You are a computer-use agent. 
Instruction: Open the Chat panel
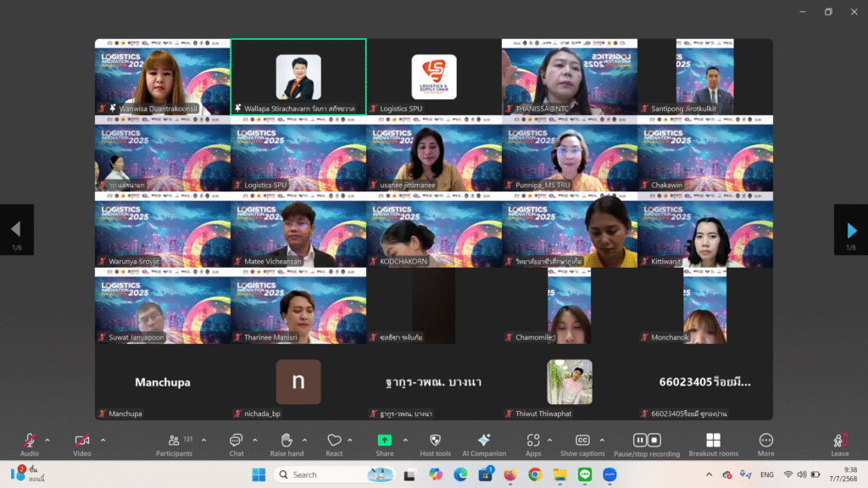point(236,444)
